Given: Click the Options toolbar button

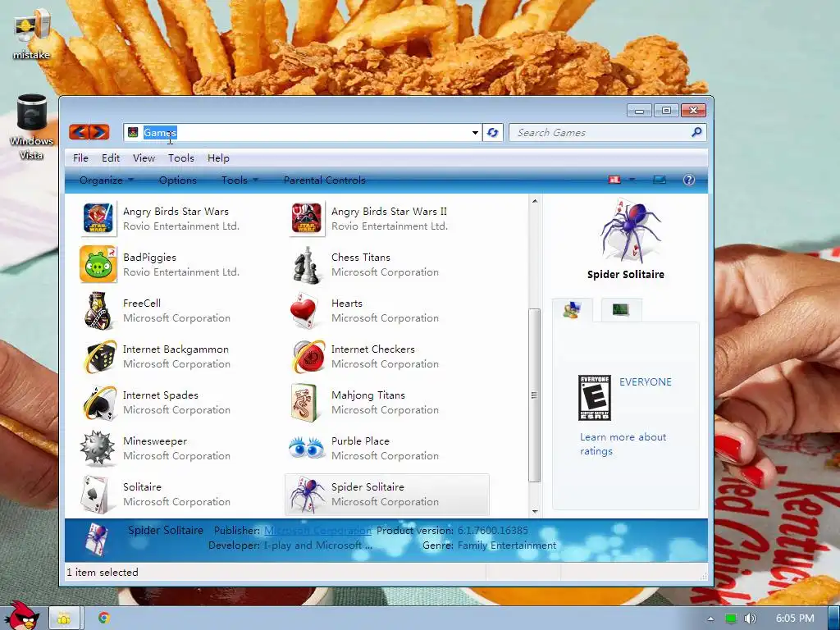Looking at the screenshot, I should coord(178,180).
